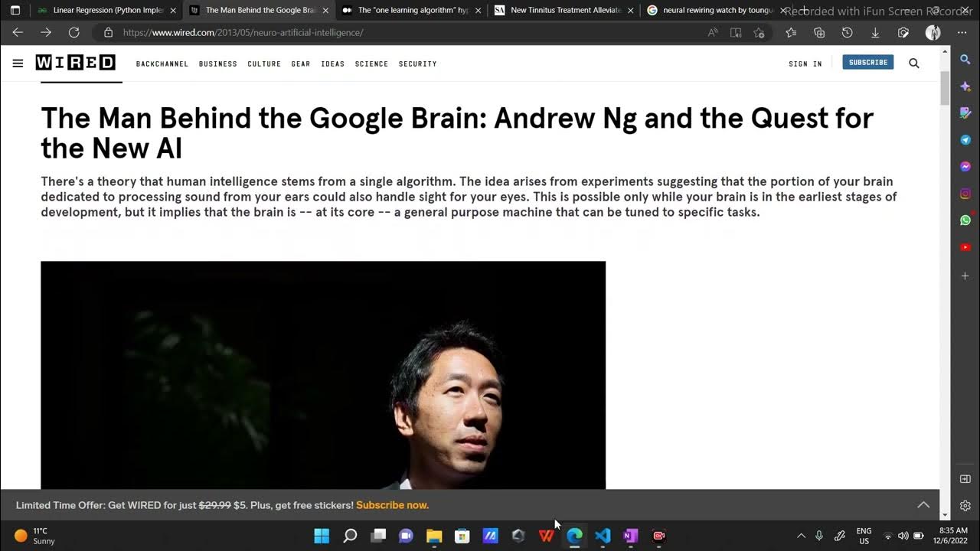Open Telegram in Edge sidebar

click(x=965, y=140)
